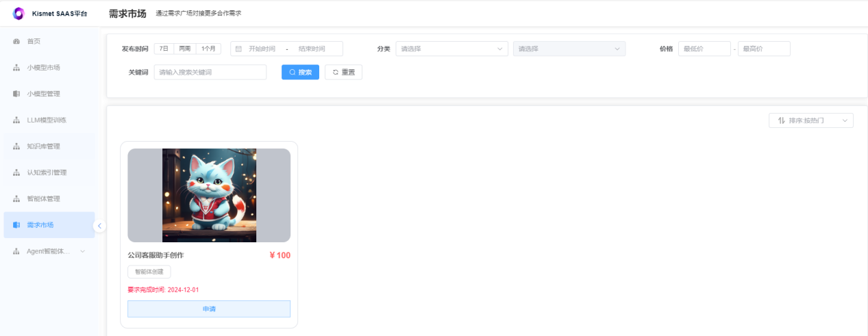The width and height of the screenshot is (868, 336).
Task: Click the 最低价 minimum price field
Action: pos(704,49)
